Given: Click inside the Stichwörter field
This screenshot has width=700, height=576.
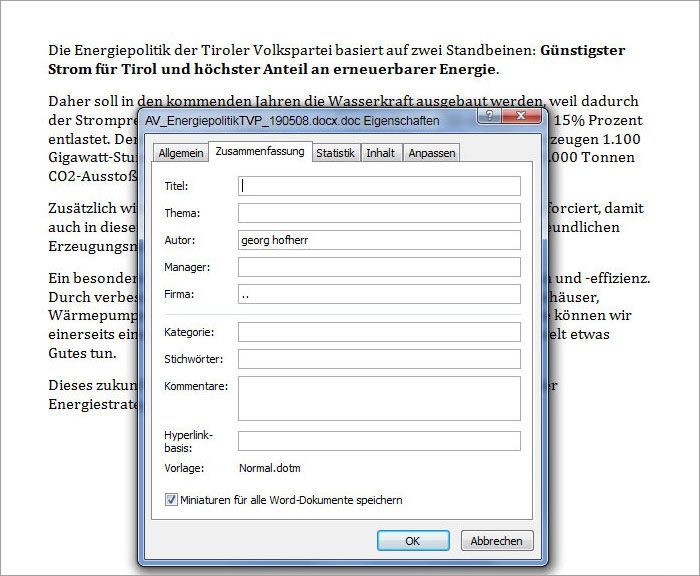Looking at the screenshot, I should 379,358.
